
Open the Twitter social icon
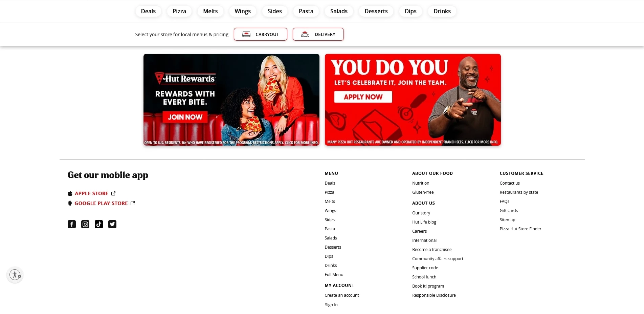tap(112, 224)
